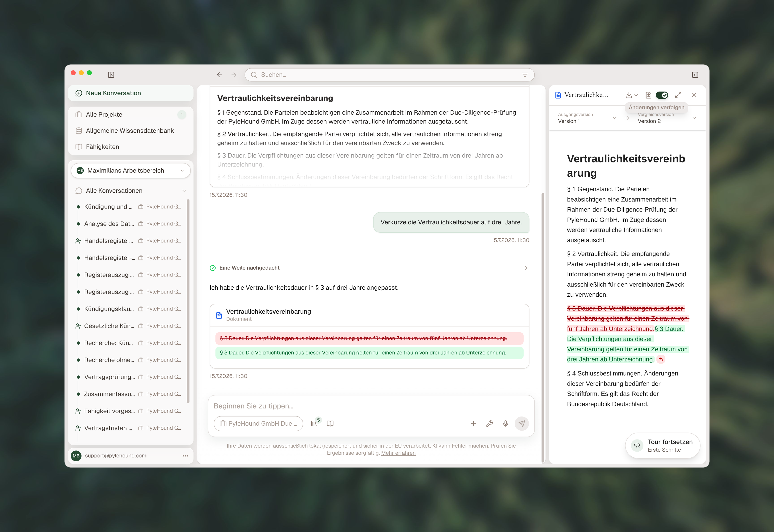
Task: Open Allgemeine Wissensdatenbank
Action: (x=131, y=131)
